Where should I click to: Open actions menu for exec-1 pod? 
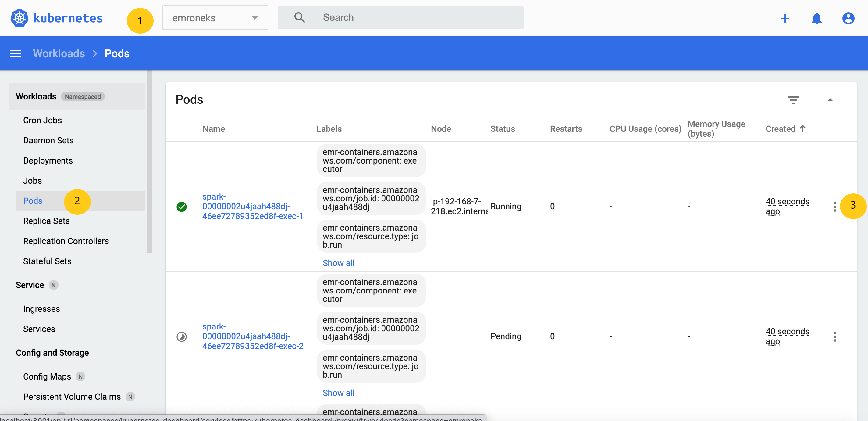tap(835, 207)
